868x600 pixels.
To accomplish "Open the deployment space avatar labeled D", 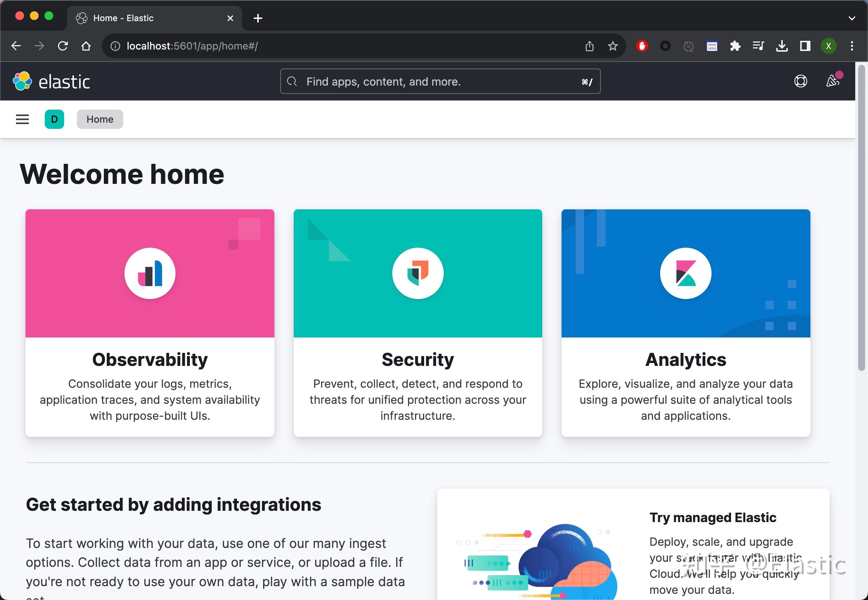I will pyautogui.click(x=54, y=119).
